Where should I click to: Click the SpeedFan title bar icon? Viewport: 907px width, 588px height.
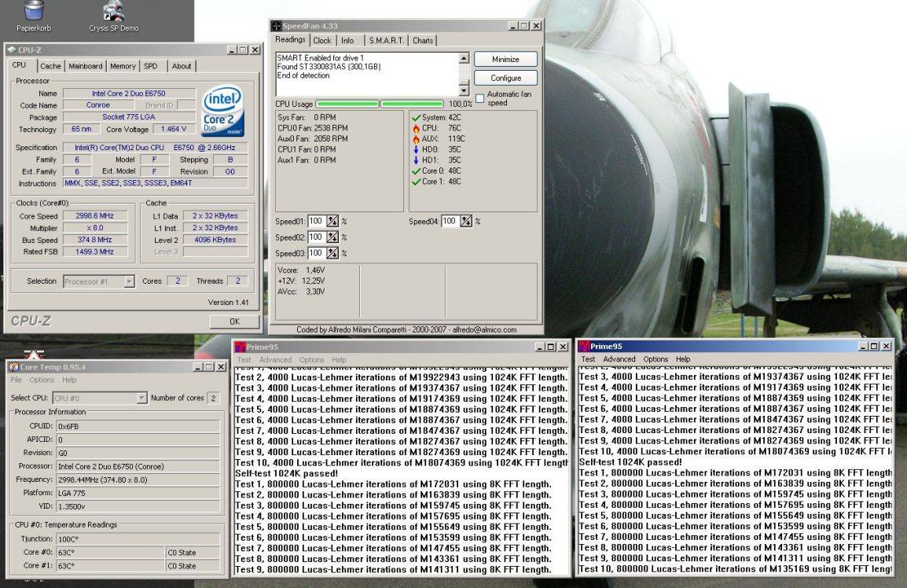point(277,26)
